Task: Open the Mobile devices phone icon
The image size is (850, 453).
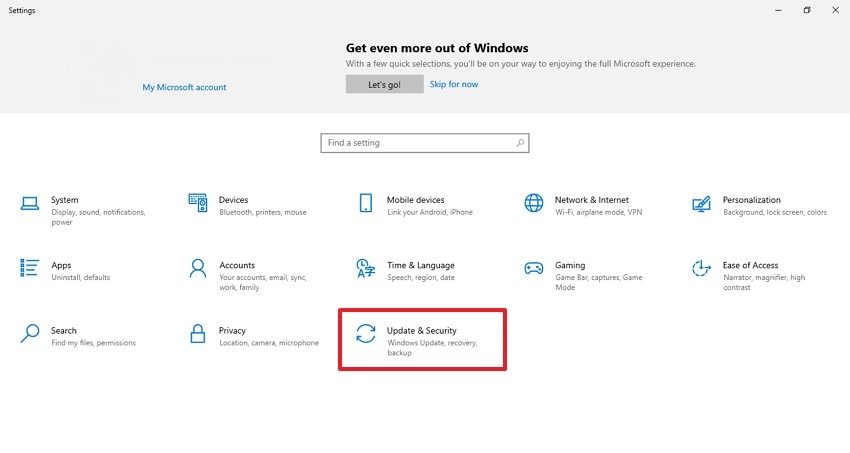Action: (x=366, y=203)
